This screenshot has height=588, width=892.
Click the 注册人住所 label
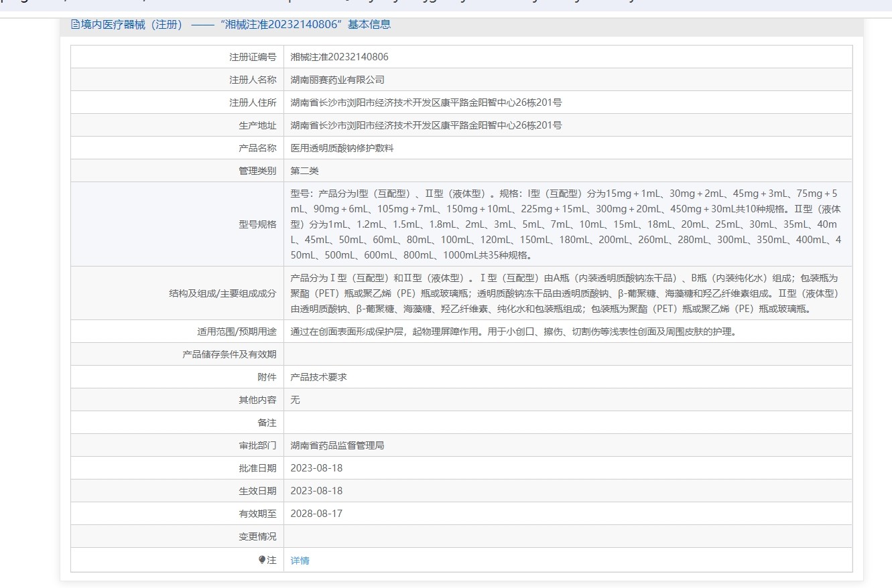pos(253,102)
